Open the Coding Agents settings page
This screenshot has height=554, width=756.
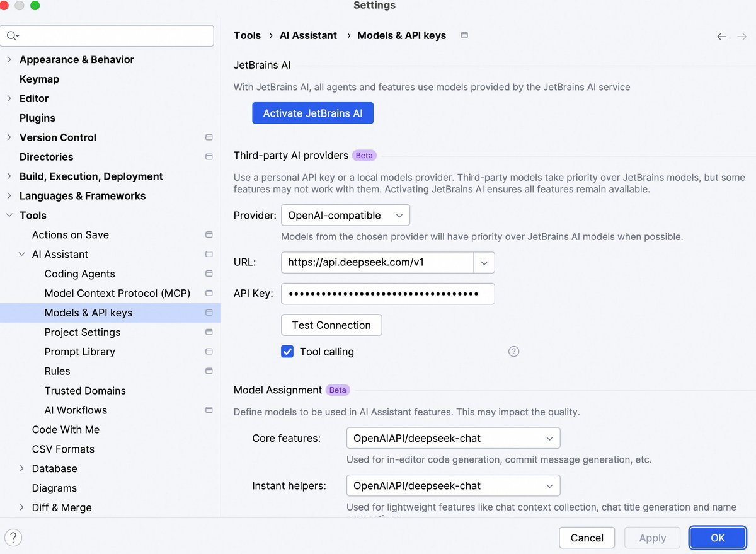[x=80, y=274]
